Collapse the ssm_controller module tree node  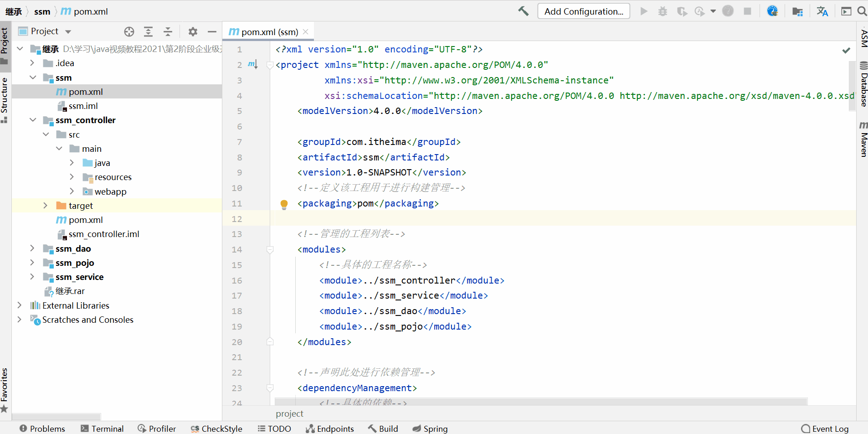[x=33, y=120]
